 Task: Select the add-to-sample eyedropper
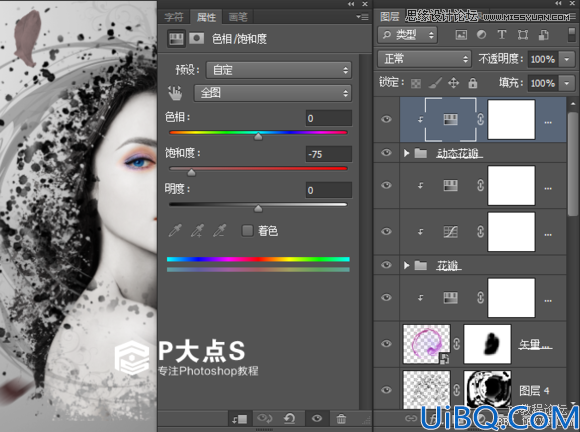(x=197, y=230)
